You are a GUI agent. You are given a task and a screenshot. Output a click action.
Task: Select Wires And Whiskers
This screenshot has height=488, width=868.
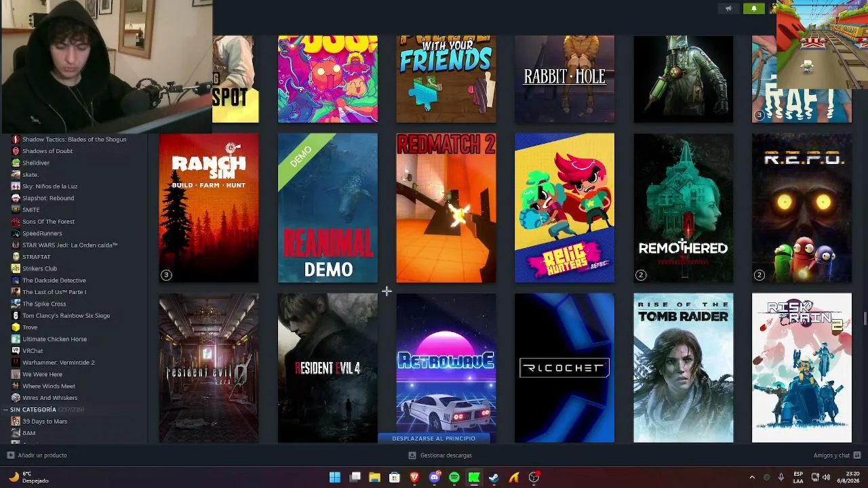pyautogui.click(x=50, y=398)
